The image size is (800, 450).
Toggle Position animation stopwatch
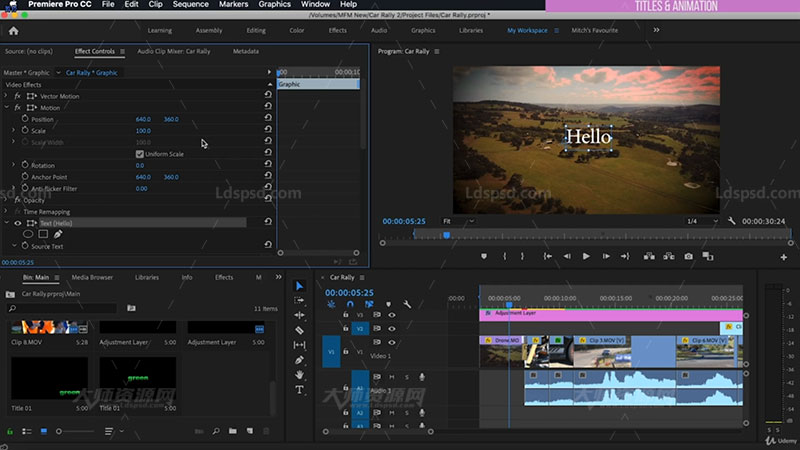[25, 118]
